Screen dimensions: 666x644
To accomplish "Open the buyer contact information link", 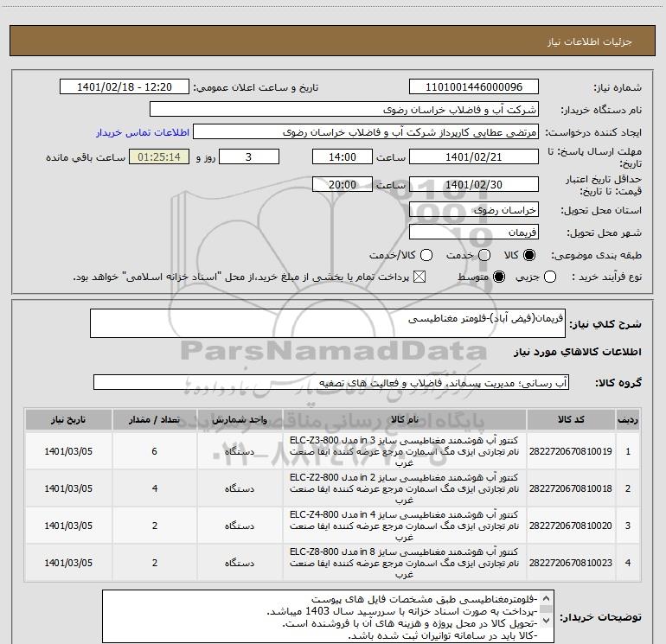I will [x=143, y=132].
